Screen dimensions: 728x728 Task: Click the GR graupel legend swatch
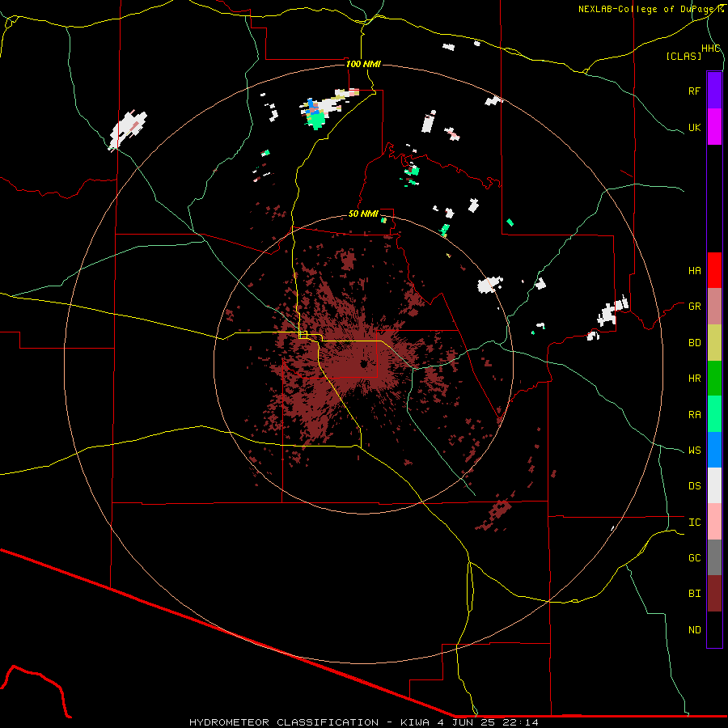pyautogui.click(x=714, y=307)
